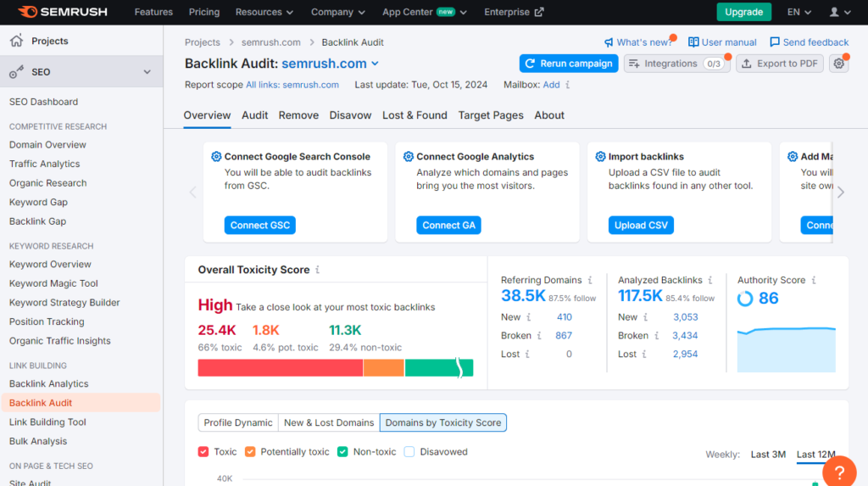The height and width of the screenshot is (486, 868).
Task: Open Backlink Analytics in the sidebar
Action: (x=48, y=383)
